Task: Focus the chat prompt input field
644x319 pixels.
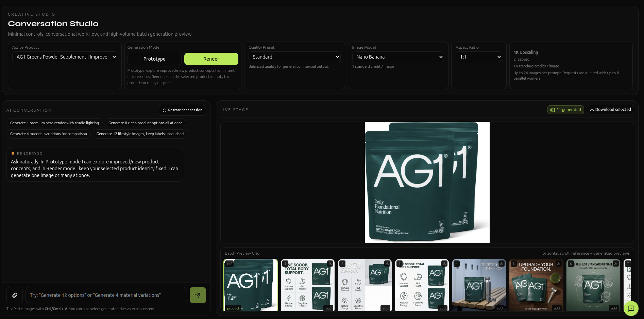Action: (x=106, y=295)
